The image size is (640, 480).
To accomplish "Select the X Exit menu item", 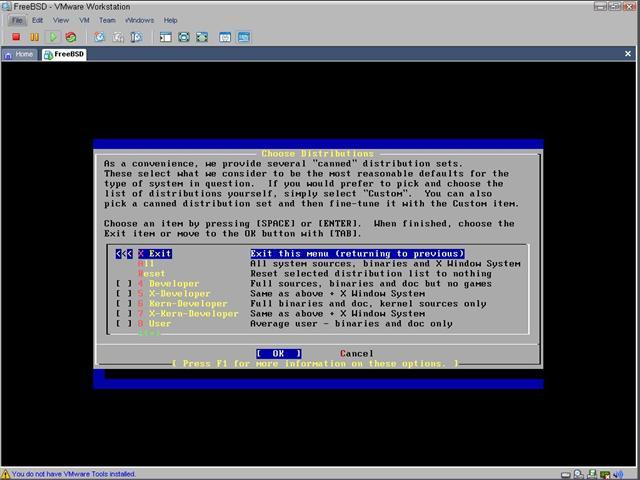I will click(x=155, y=253).
